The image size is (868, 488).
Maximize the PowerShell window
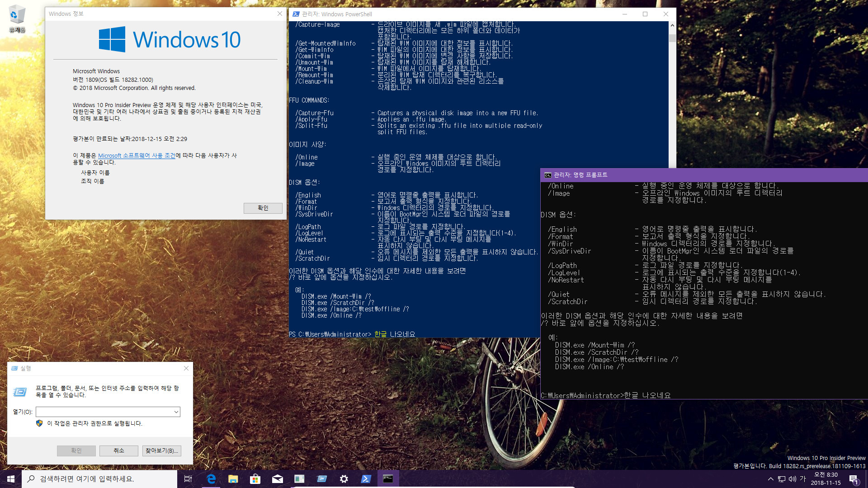tap(645, 14)
